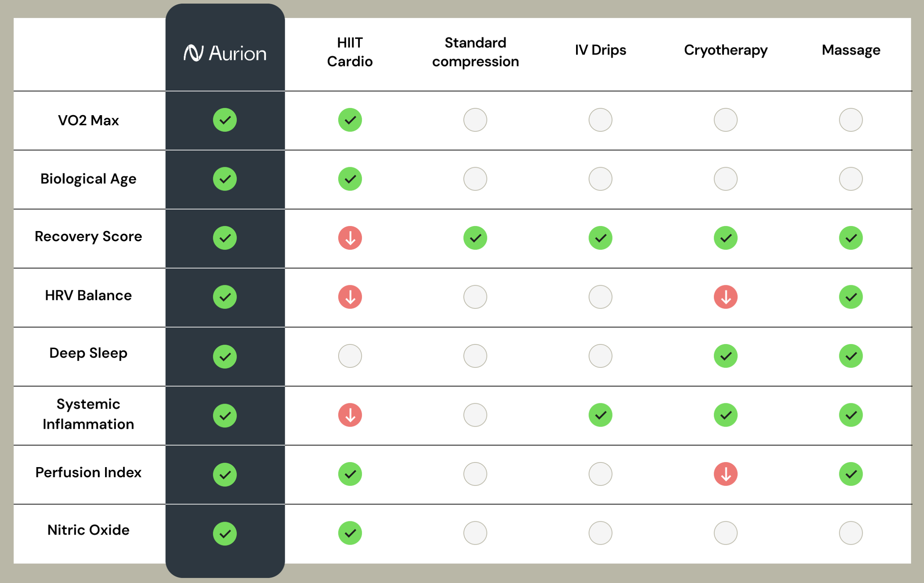Click the IV Drips column header
This screenshot has width=924, height=583.
pyautogui.click(x=600, y=50)
